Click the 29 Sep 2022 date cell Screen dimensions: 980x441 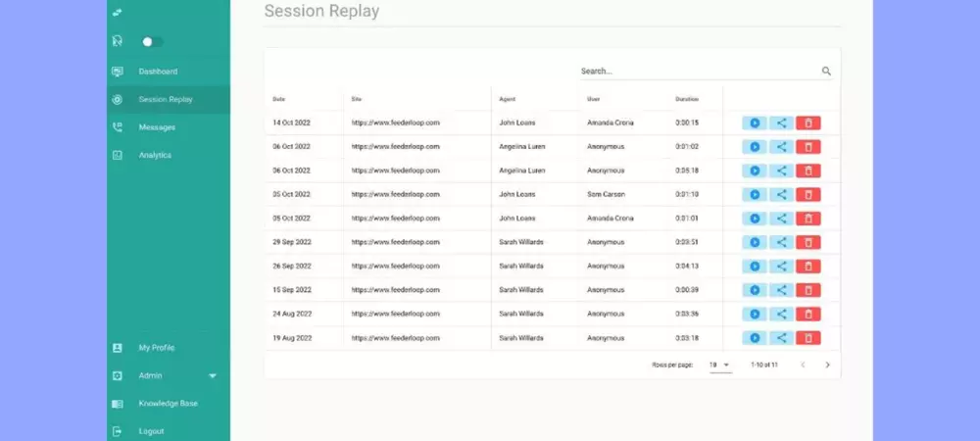point(292,242)
